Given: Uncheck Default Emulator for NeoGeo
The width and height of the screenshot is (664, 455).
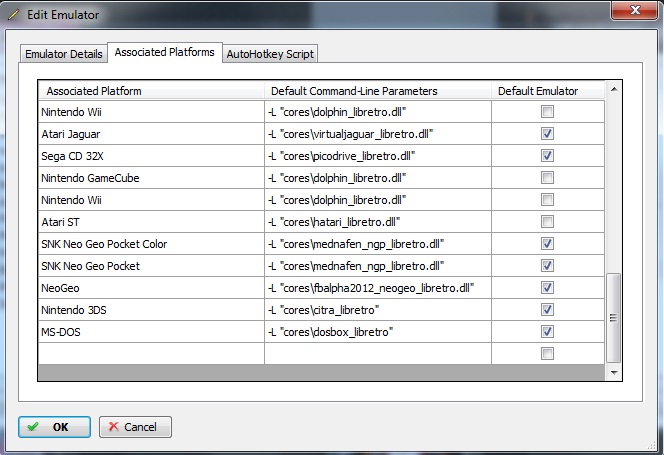Looking at the screenshot, I should [x=547, y=288].
